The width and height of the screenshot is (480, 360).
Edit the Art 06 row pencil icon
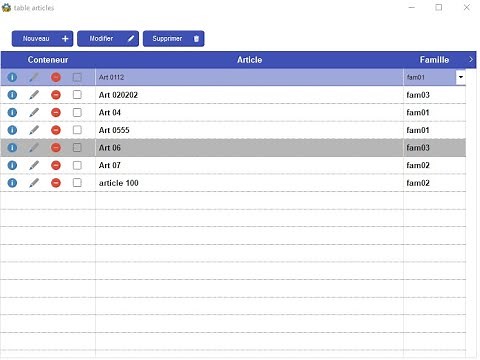34,148
